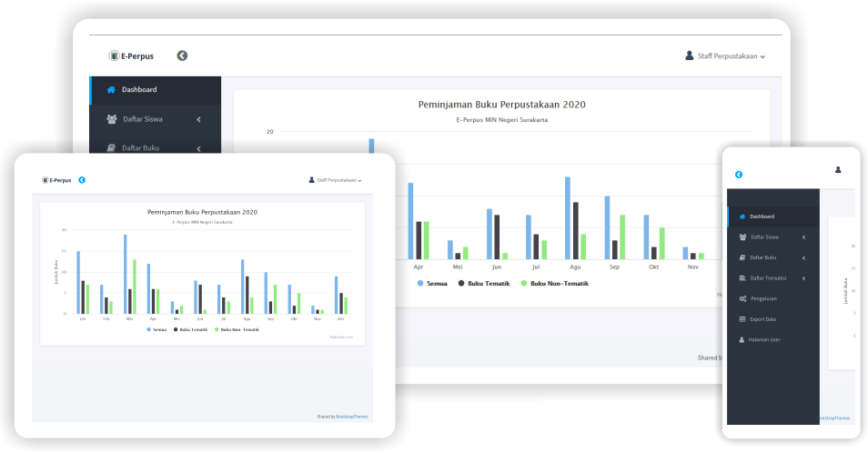Screen dimensions: 868x453
Task: Click the Halaman User person icon in phone sidebar
Action: coord(742,339)
